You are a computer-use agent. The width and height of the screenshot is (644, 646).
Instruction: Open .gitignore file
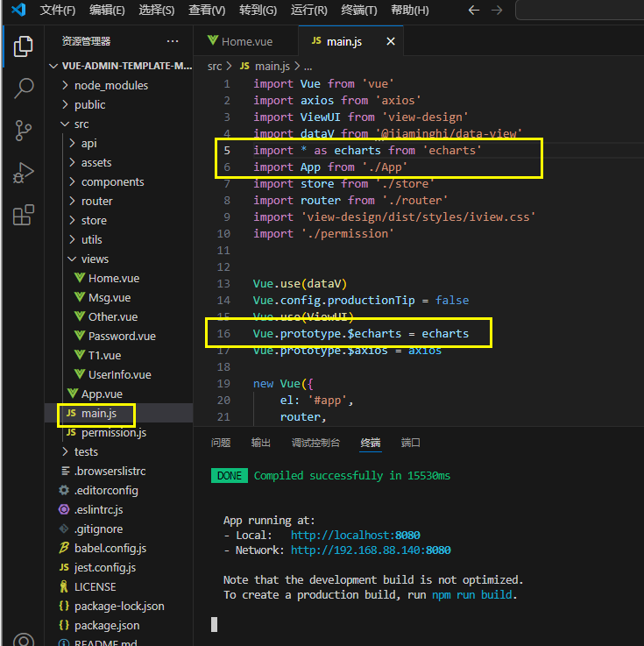(119, 529)
